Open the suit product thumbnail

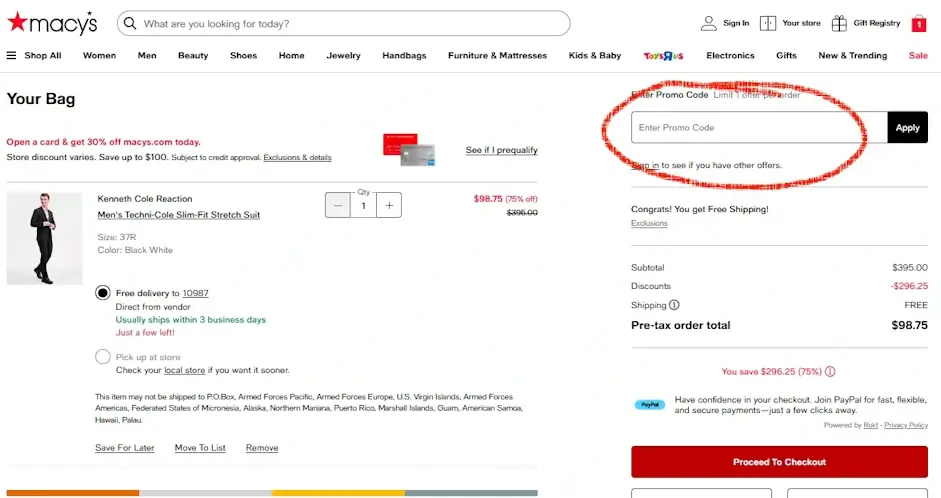click(x=44, y=238)
